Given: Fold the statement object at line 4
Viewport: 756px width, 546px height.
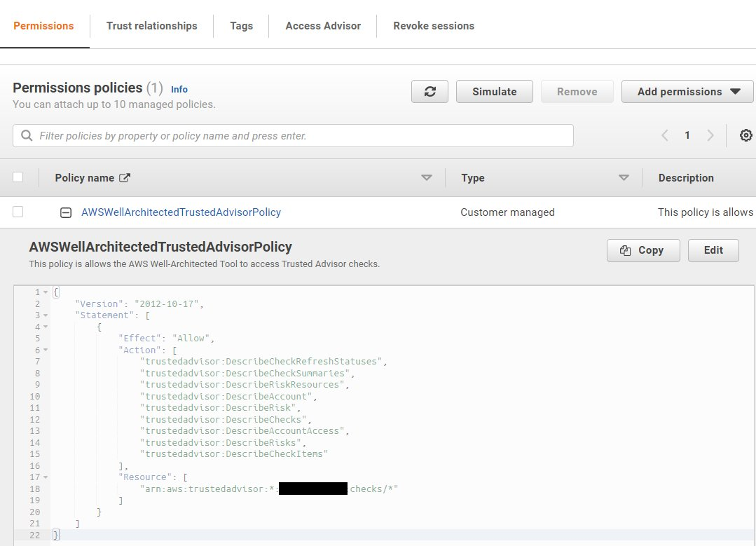Looking at the screenshot, I should click(x=46, y=327).
